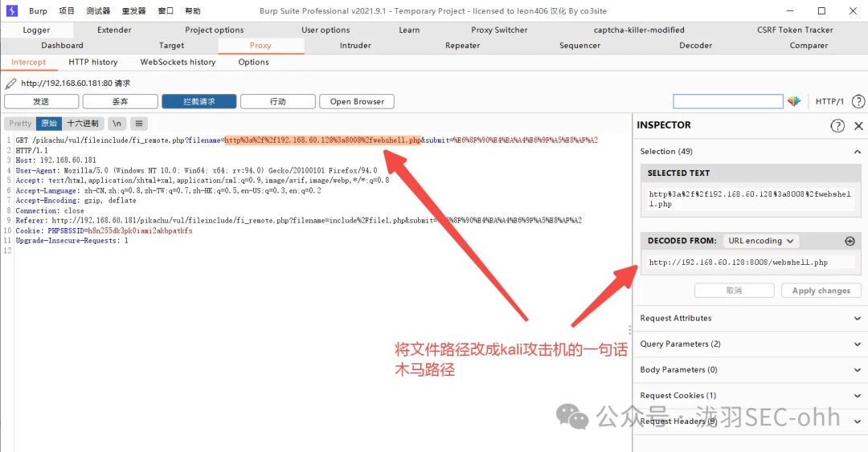The width and height of the screenshot is (868, 452).
Task: Switch to the Comparer tab
Action: 809,46
